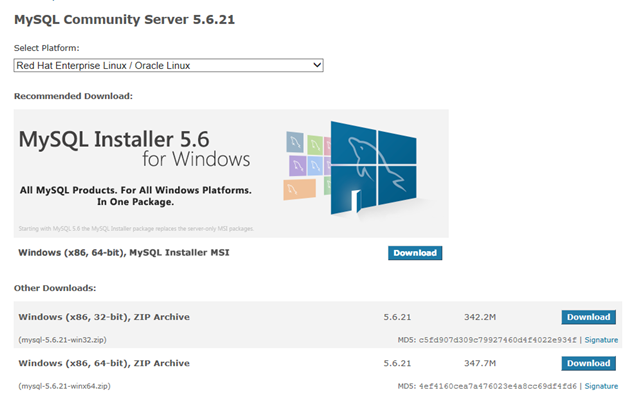The image size is (642, 400).
Task: Click version 5.6.21 in 32-bit row
Action: pyautogui.click(x=397, y=317)
